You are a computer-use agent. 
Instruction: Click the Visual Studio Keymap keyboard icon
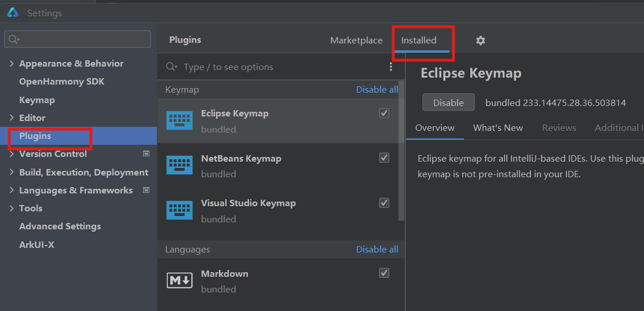pos(180,210)
